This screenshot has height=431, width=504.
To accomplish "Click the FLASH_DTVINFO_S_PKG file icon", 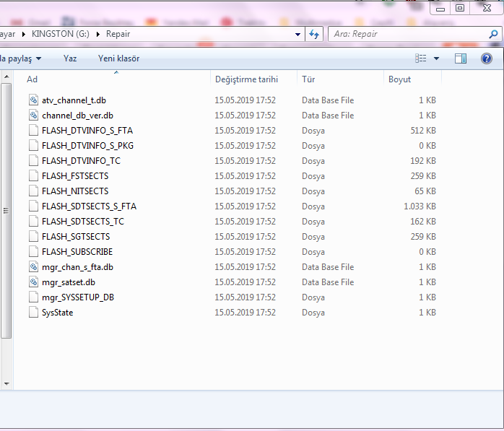I will 33,145.
